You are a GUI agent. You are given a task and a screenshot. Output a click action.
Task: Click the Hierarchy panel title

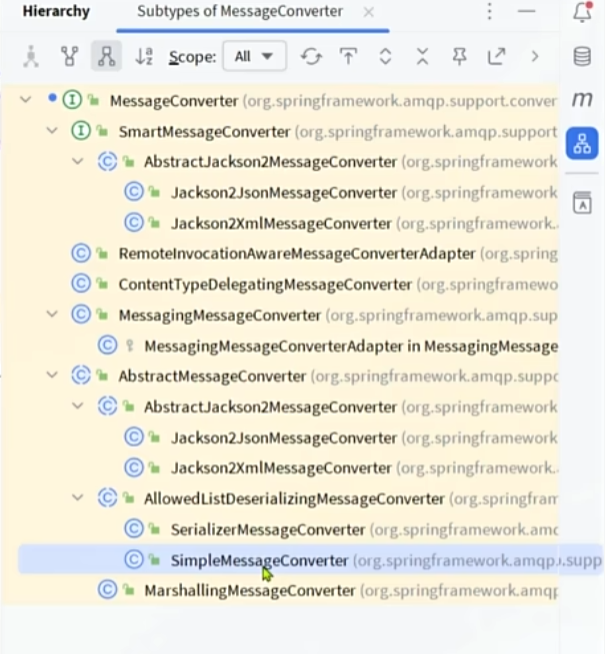coord(56,11)
